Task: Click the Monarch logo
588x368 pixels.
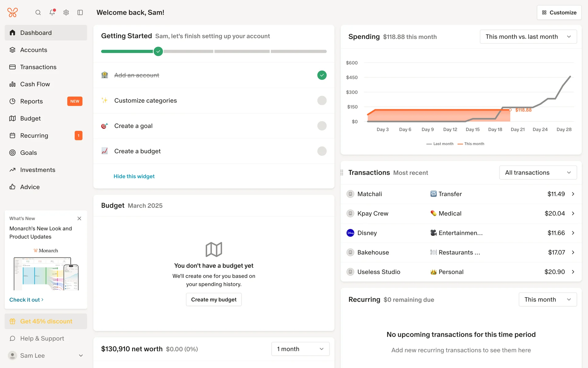Action: tap(13, 13)
